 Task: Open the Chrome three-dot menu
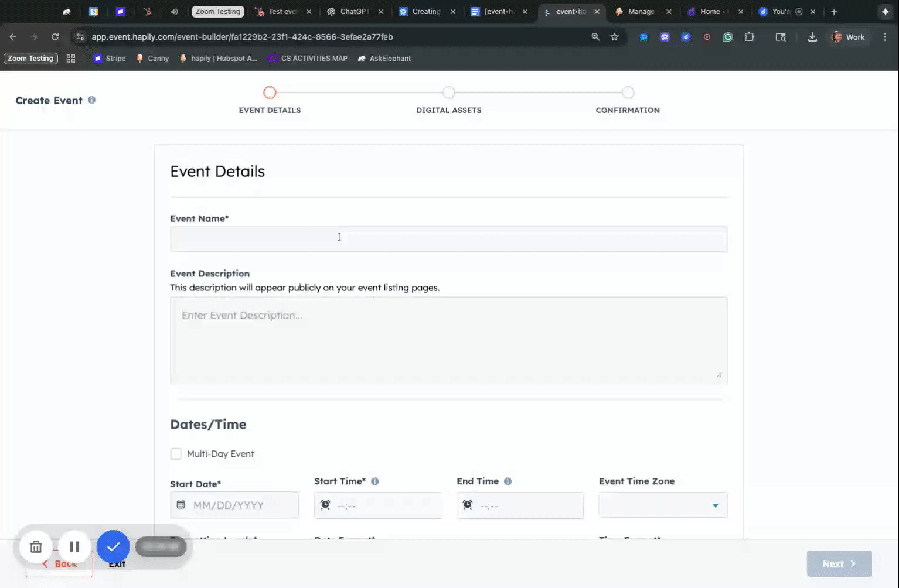(x=885, y=37)
